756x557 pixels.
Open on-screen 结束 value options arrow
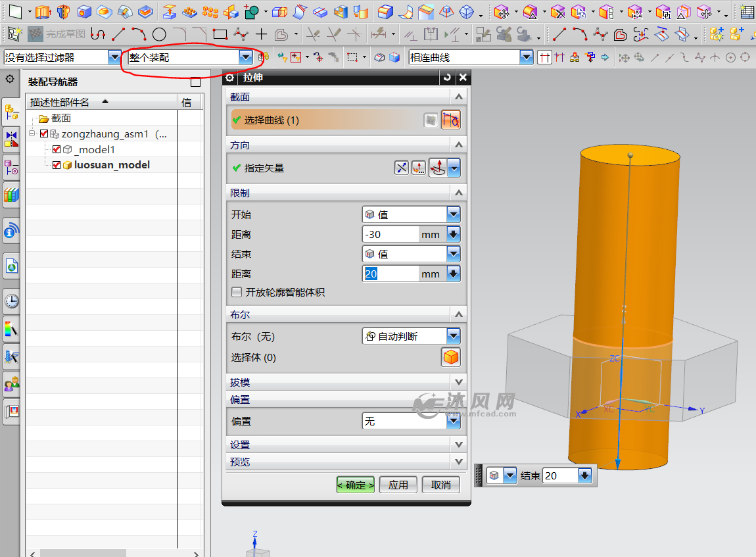pyautogui.click(x=585, y=475)
